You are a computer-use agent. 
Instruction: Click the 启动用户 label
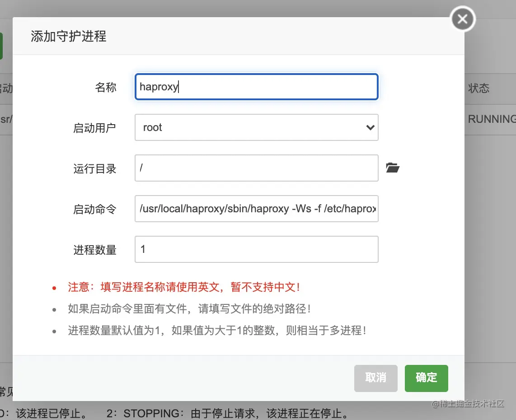pos(95,128)
